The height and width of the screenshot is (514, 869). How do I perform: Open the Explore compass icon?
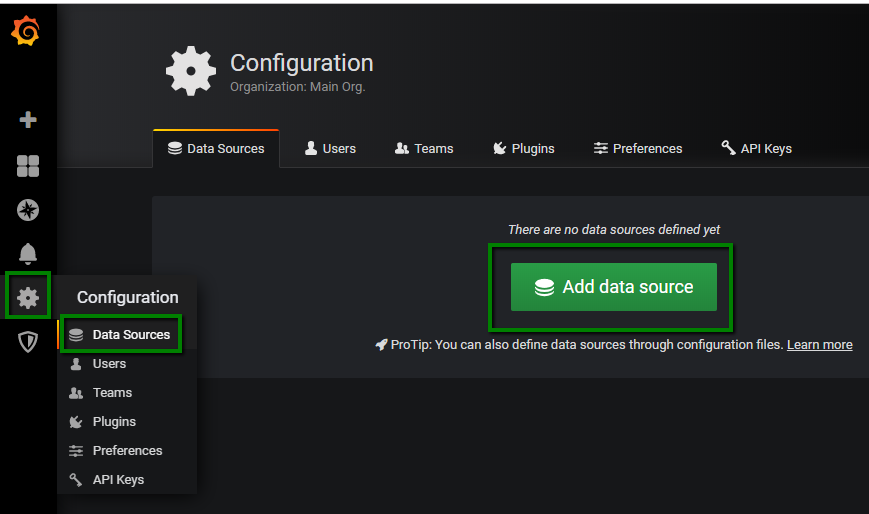point(28,210)
